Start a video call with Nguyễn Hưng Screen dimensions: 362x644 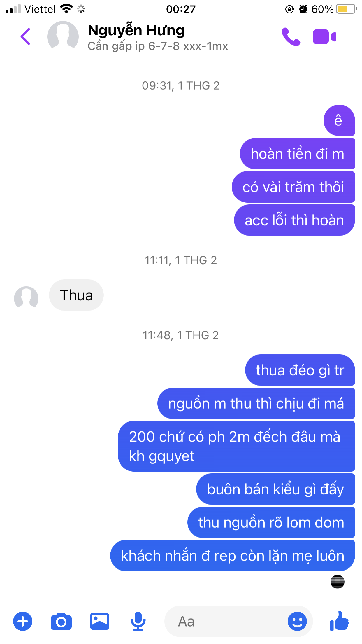tap(324, 37)
